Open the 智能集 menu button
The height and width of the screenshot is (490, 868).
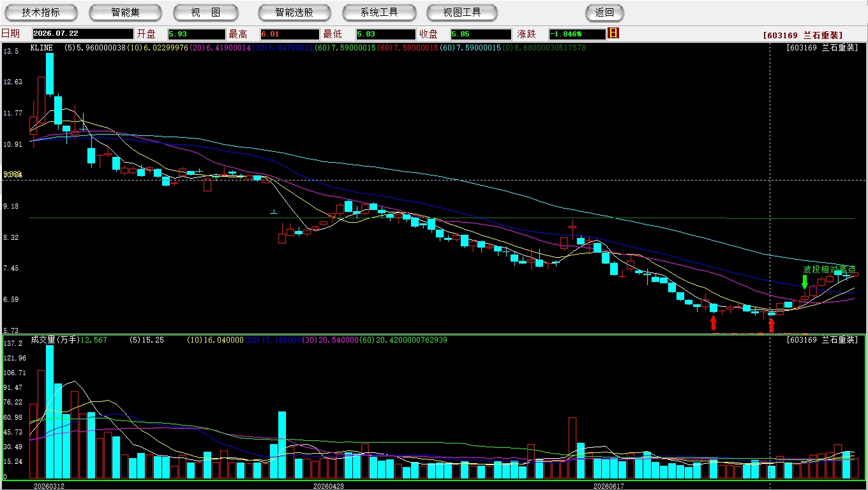point(125,12)
